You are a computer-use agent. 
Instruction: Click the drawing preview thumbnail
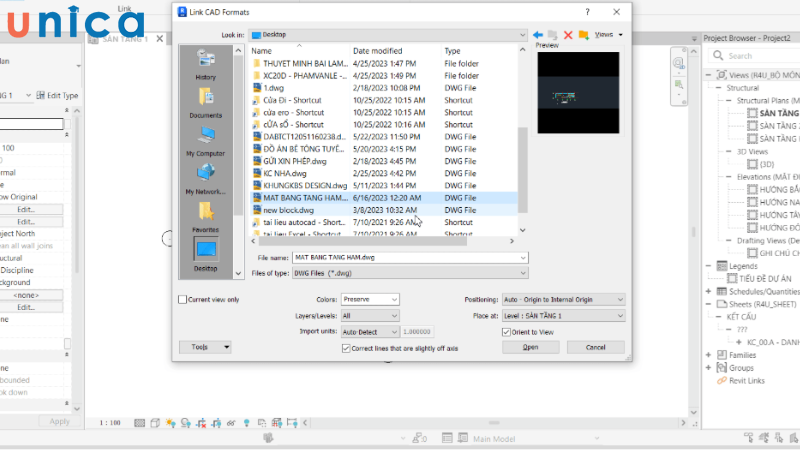[578, 92]
